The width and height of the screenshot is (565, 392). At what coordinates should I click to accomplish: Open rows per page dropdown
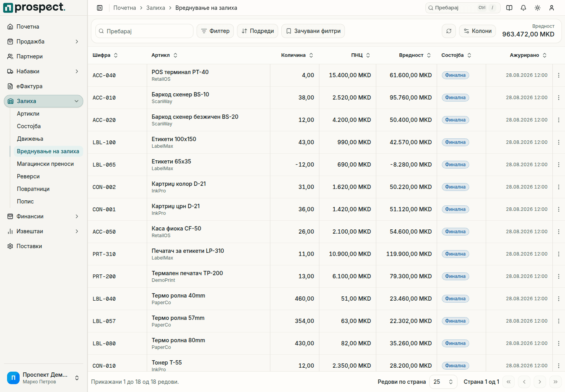(443, 382)
